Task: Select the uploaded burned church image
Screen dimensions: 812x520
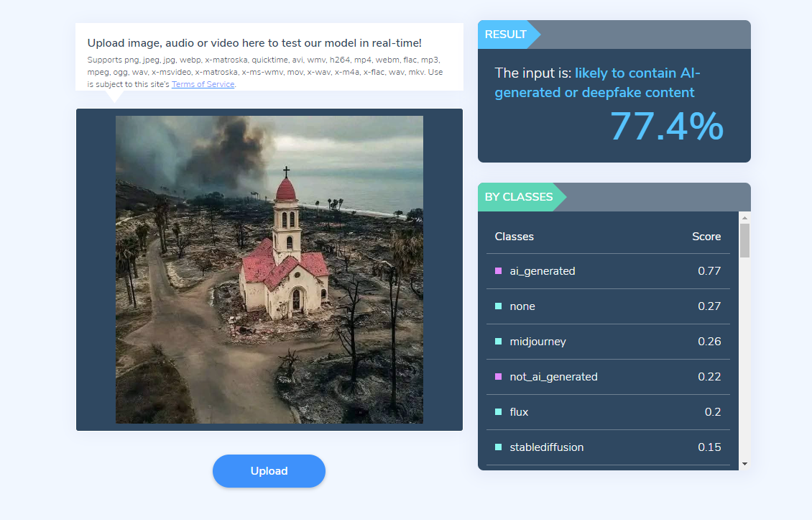Action: (269, 270)
